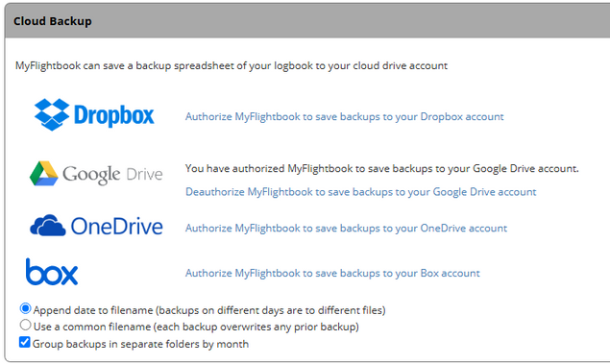This screenshot has width=610, height=364.
Task: Click the Dropbox open-box logo icon
Action: (x=52, y=114)
